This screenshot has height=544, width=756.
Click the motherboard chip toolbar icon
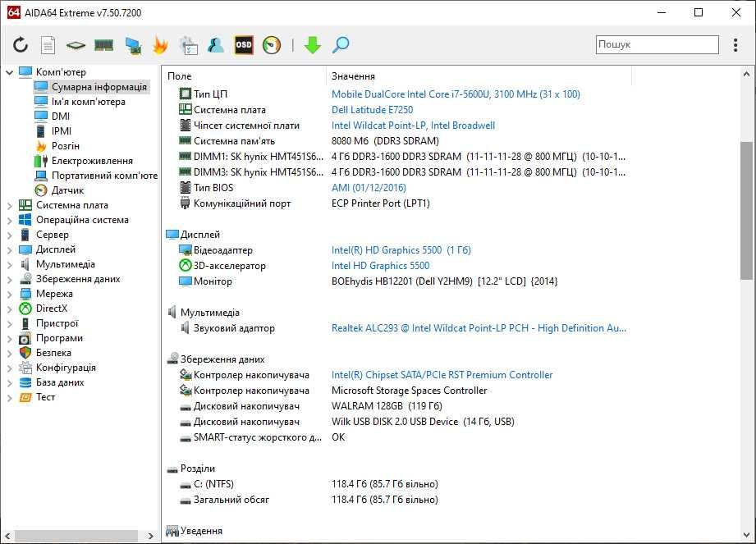[x=76, y=45]
